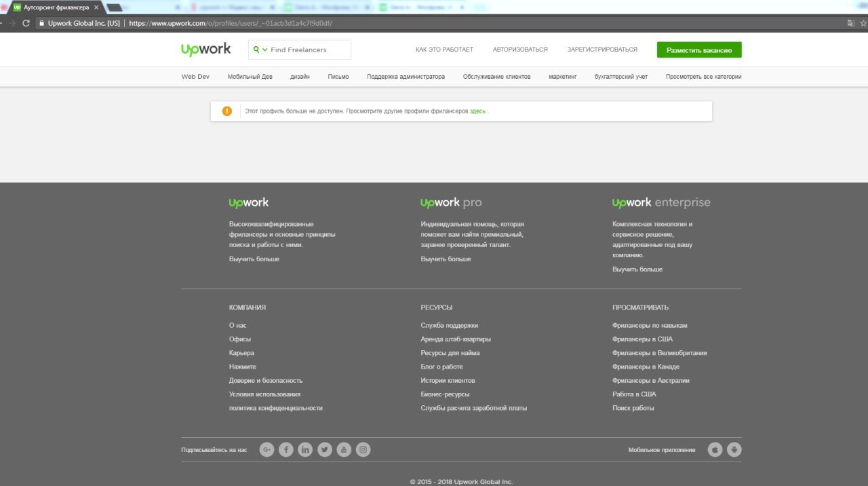The image size is (868, 486).
Task: Open the О нас footer link
Action: [x=238, y=325]
